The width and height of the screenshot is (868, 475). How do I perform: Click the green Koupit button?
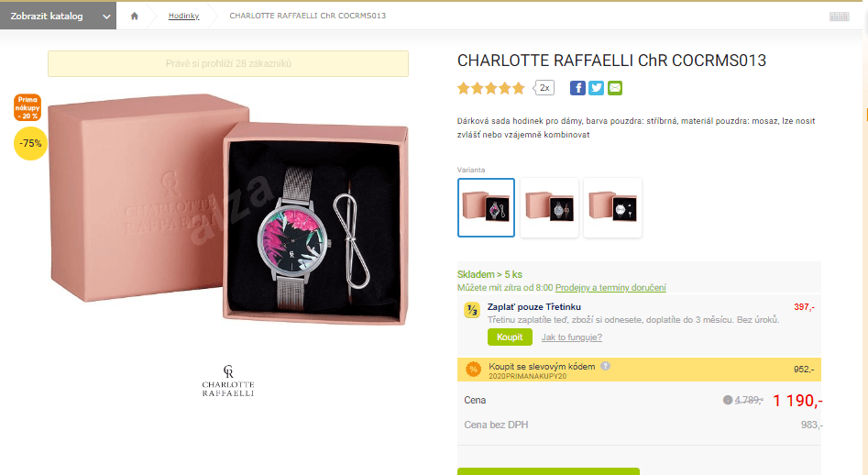point(510,337)
